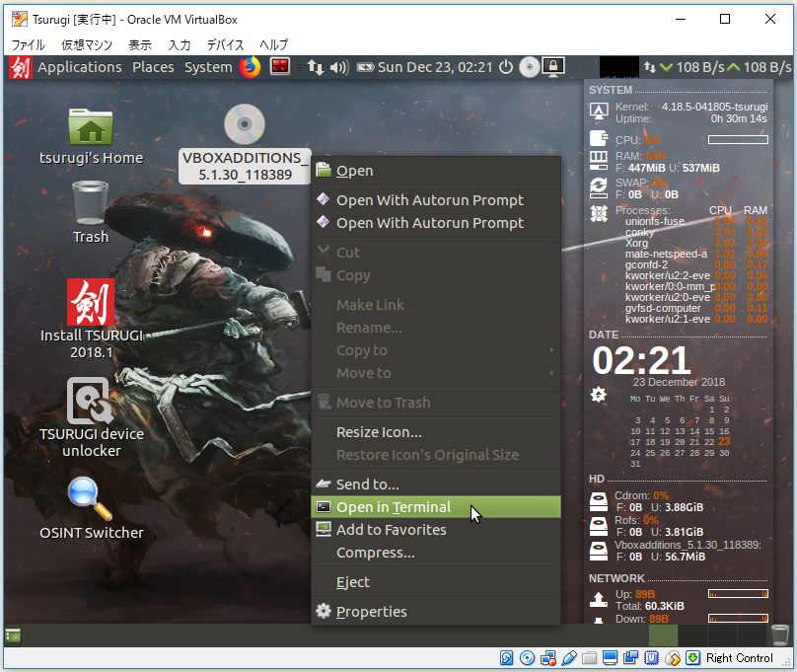Click the lock screen monitor icon
The image size is (797, 672).
[x=553, y=66]
